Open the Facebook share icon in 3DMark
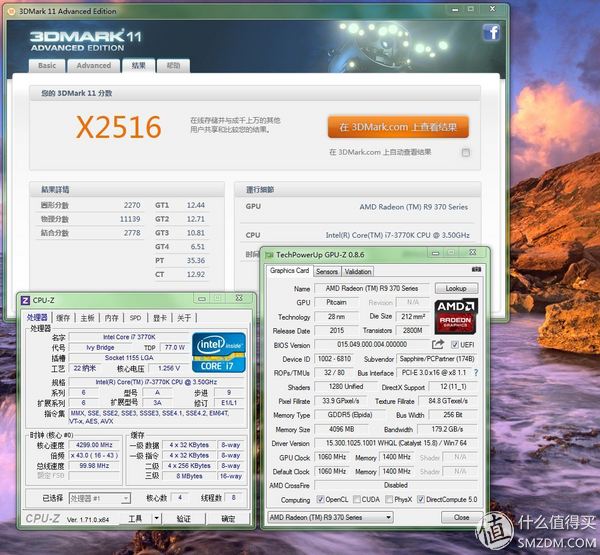600x555 pixels. (x=492, y=32)
